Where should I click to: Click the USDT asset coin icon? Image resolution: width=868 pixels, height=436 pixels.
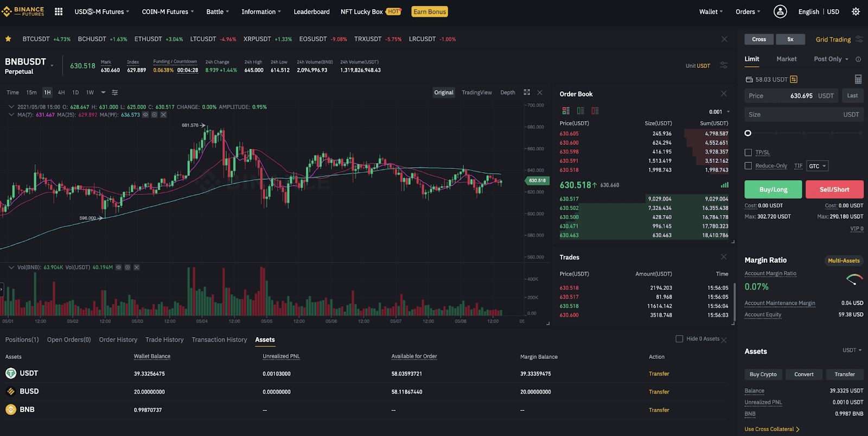pyautogui.click(x=11, y=373)
